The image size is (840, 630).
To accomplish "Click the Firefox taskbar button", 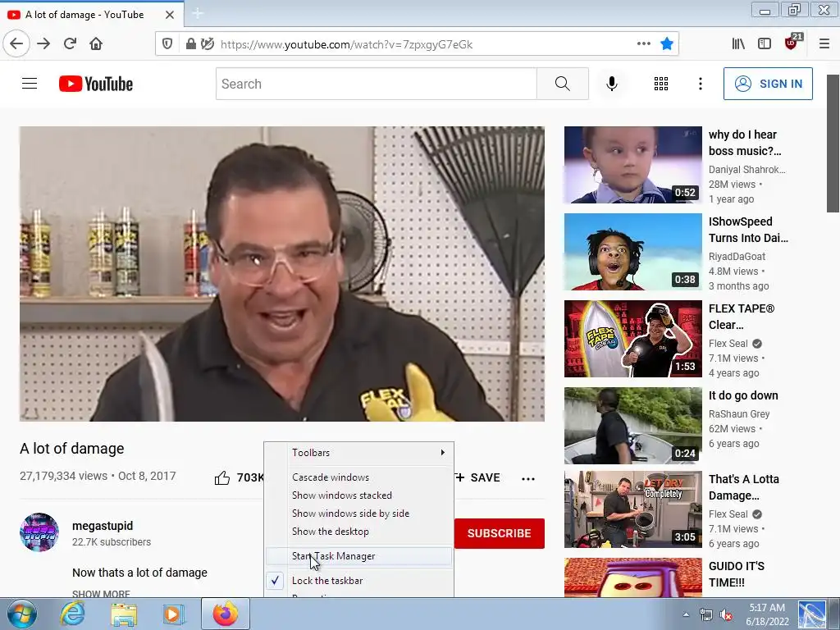I will coord(226,614).
